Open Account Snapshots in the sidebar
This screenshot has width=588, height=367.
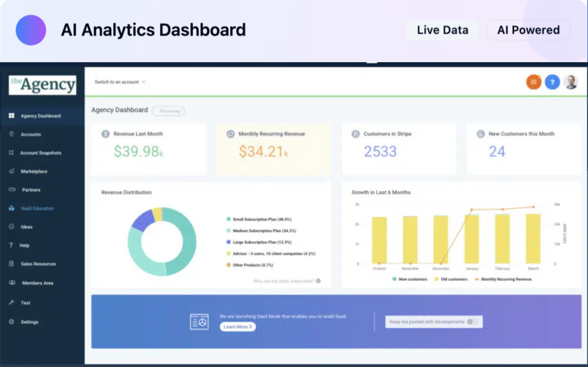41,153
